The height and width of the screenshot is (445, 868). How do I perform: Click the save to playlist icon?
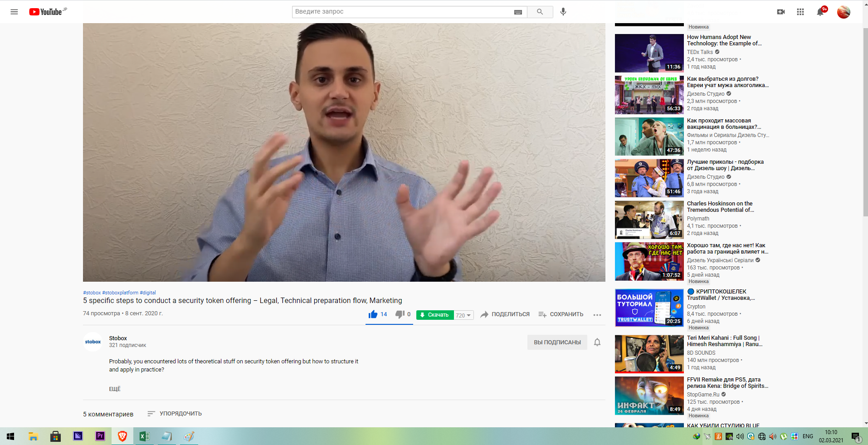point(542,314)
